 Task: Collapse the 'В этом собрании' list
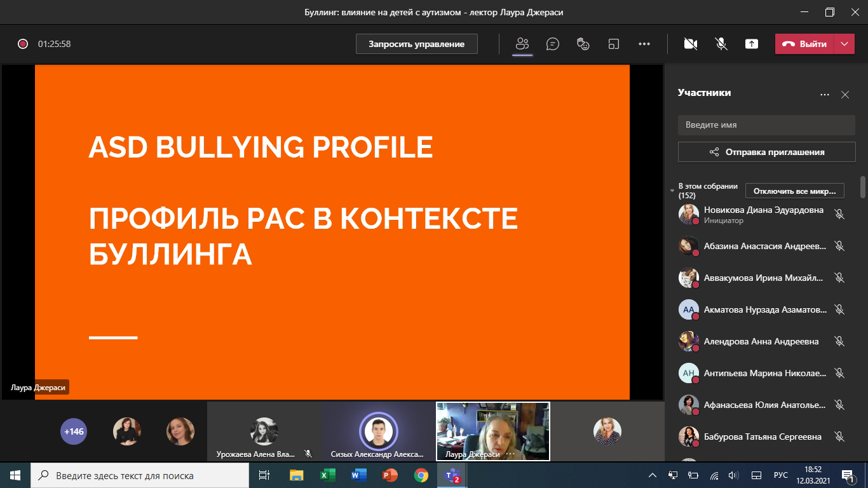672,191
